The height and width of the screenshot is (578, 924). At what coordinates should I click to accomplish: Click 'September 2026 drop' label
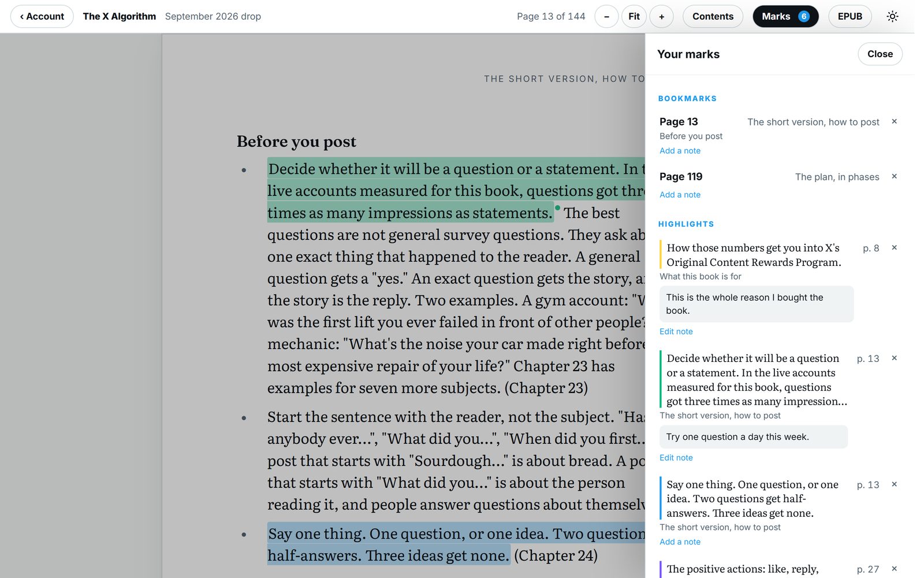pyautogui.click(x=213, y=16)
